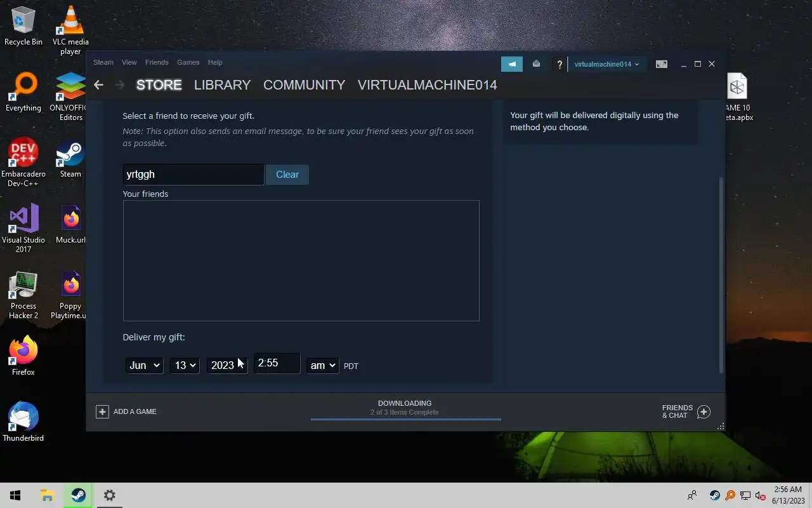
Task: Click muted volume icon in system tray
Action: coord(761,495)
